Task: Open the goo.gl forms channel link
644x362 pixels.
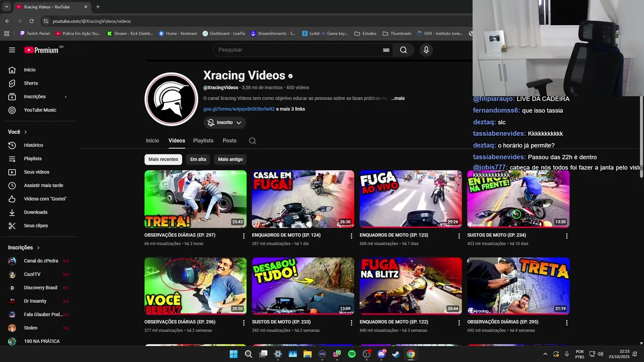Action: [x=239, y=109]
